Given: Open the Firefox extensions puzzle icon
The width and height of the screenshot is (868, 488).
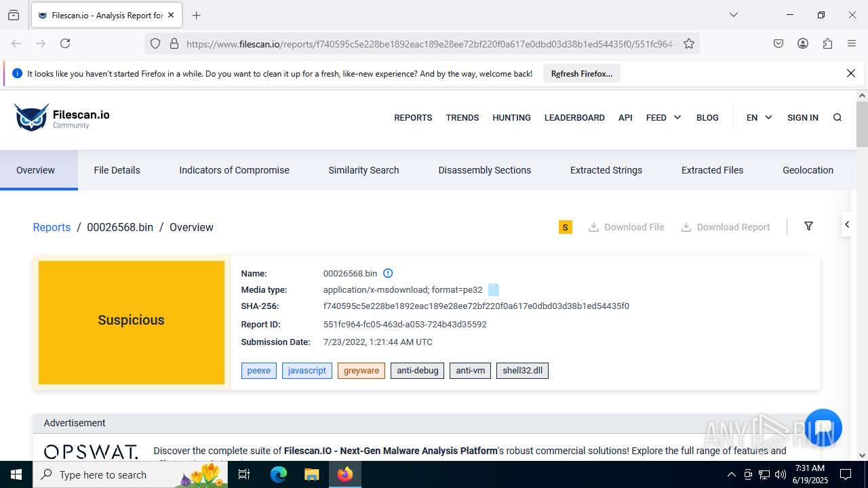Looking at the screenshot, I should 827,43.
